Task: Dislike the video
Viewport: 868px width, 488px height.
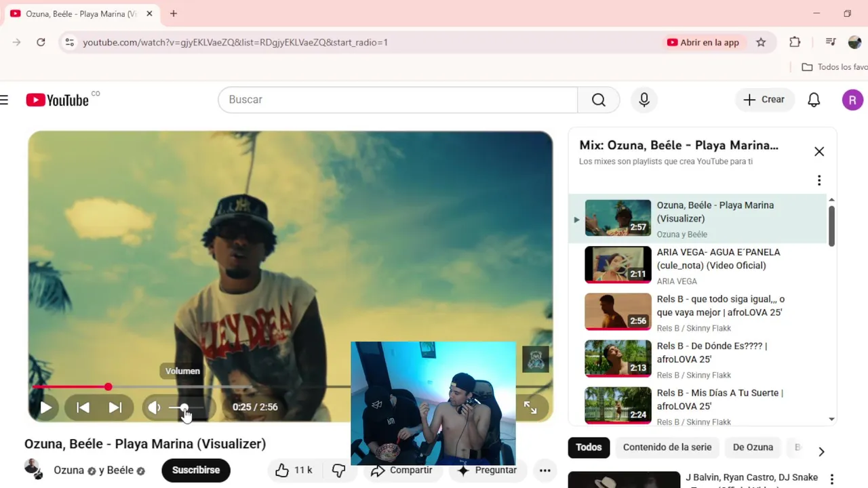Action: [x=338, y=470]
